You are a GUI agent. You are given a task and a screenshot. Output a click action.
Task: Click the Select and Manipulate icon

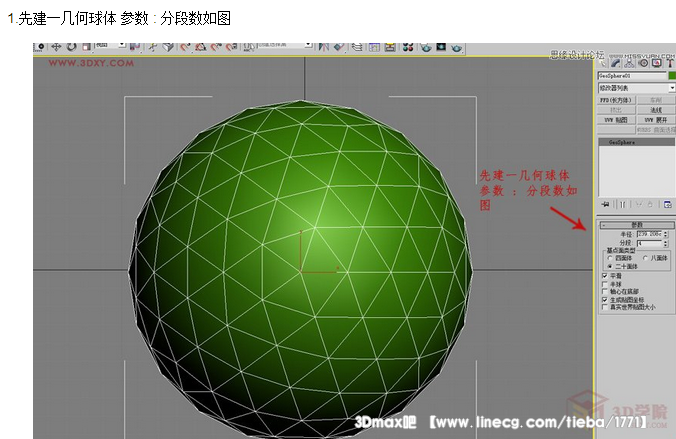click(x=152, y=47)
